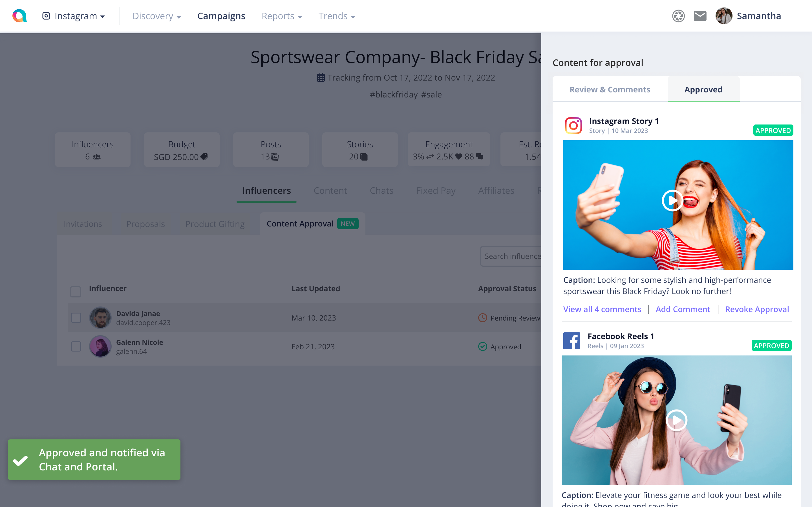Open the Instagram platform dropdown

coord(74,16)
